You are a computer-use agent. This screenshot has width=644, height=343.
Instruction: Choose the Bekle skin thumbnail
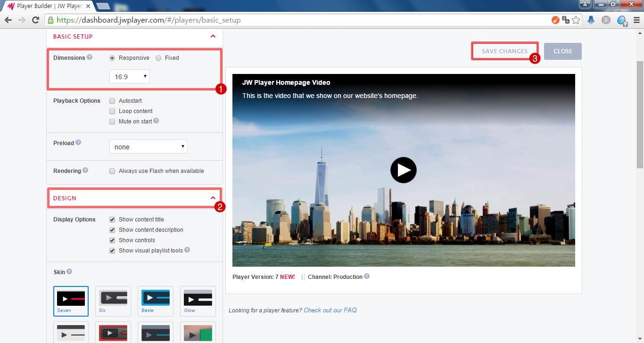coord(156,301)
